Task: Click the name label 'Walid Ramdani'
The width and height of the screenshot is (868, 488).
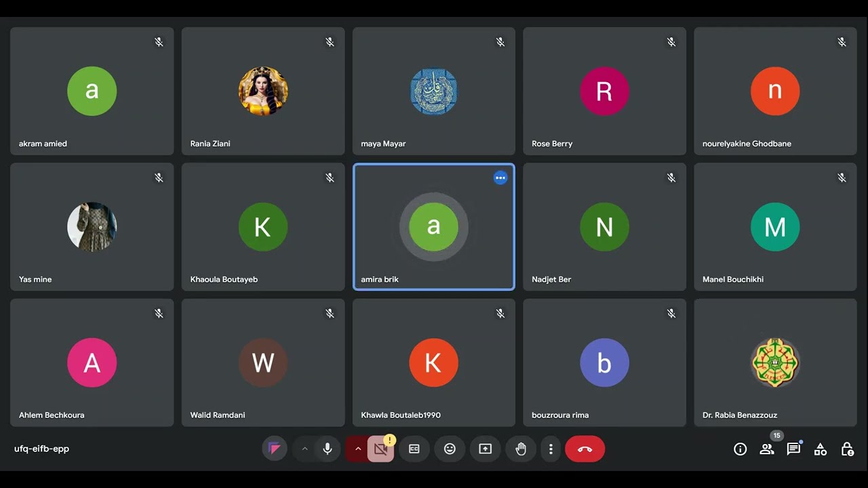Action: click(218, 415)
